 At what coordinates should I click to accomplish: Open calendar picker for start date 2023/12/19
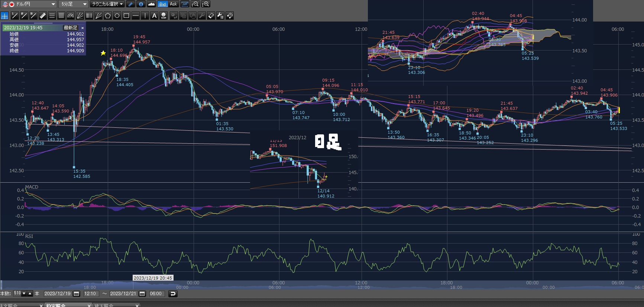point(77,294)
